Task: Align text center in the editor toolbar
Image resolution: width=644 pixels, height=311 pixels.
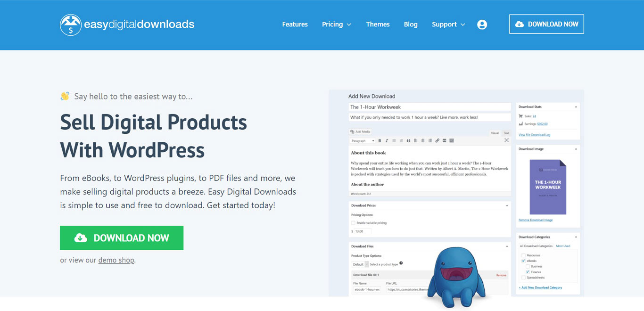Action: click(x=423, y=140)
